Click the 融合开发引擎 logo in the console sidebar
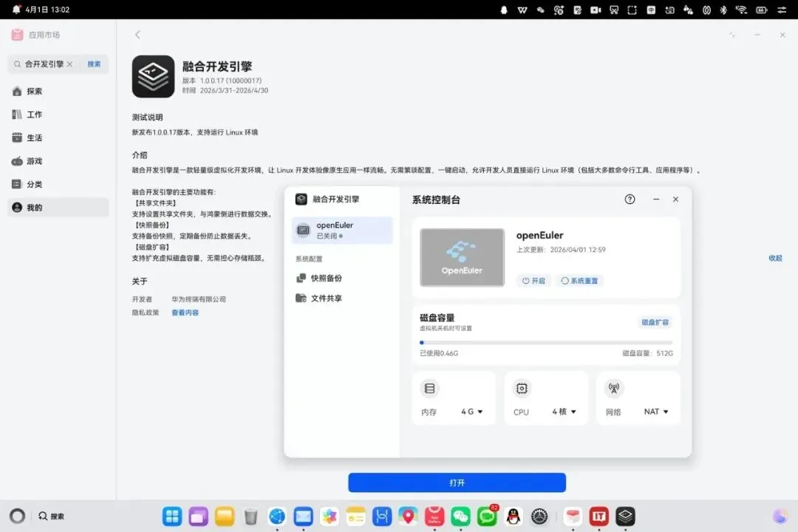 pos(301,199)
